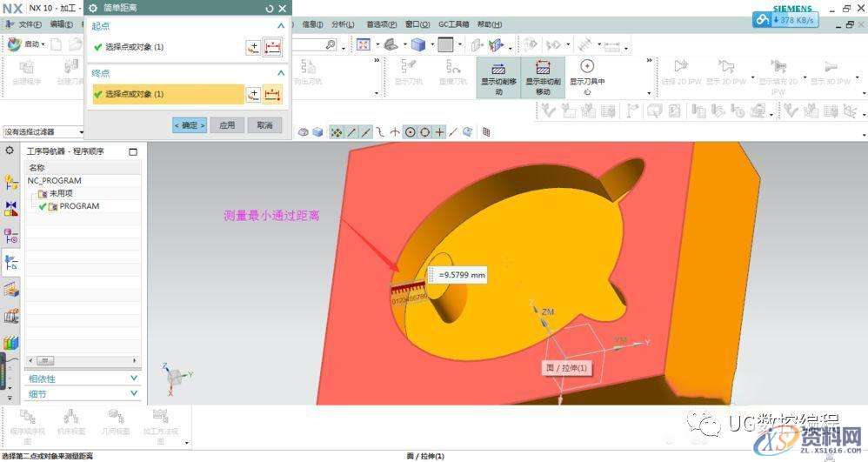Click the 9.5799 mm measurement label

(457, 275)
